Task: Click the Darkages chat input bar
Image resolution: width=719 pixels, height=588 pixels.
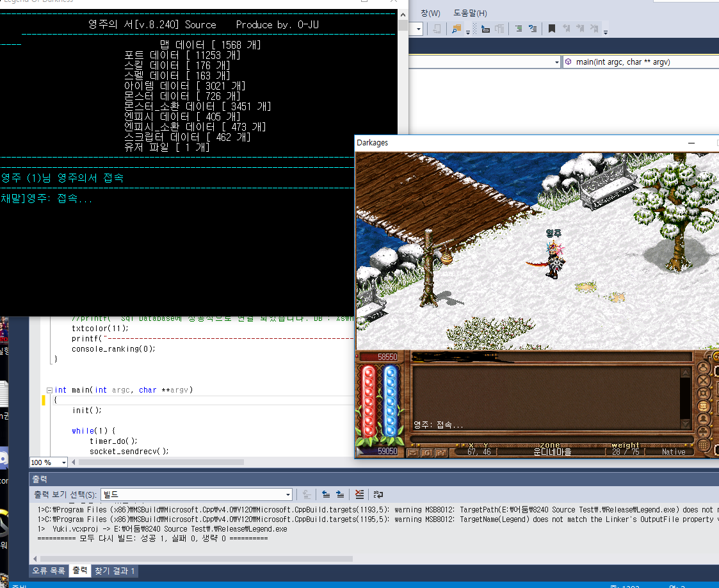Action: (x=551, y=439)
